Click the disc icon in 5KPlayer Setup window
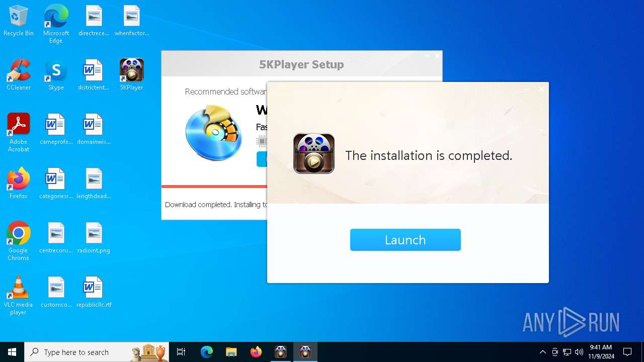Image resolution: width=644 pixels, height=362 pixels. tap(214, 133)
